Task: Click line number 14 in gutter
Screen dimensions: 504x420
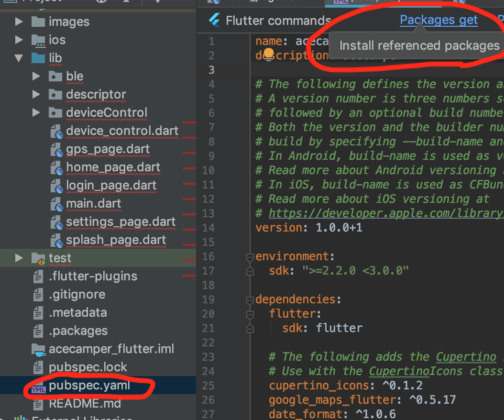Action: coord(208,228)
